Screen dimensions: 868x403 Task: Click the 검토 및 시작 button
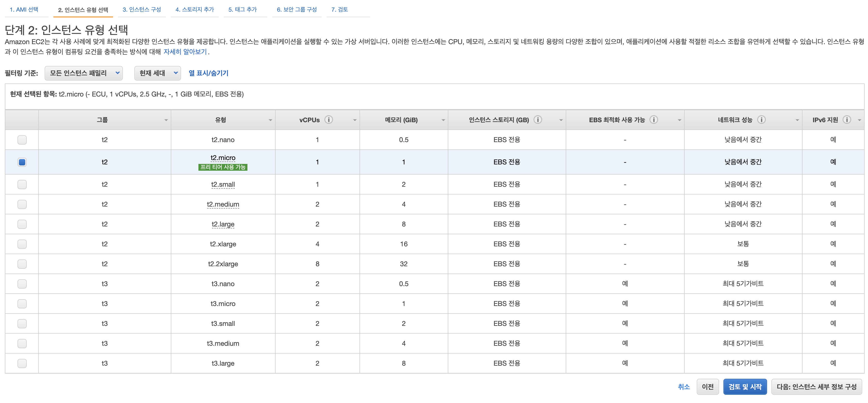(745, 387)
